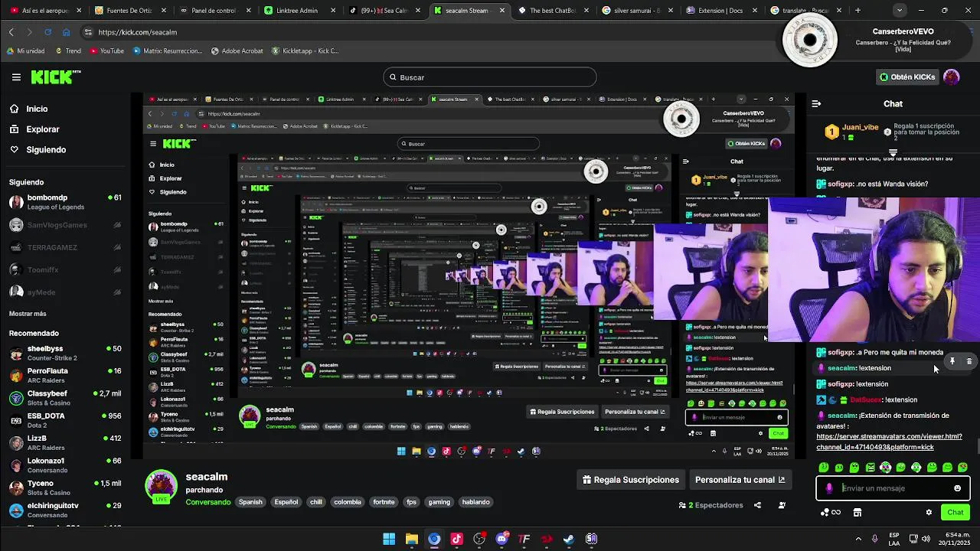The width and height of the screenshot is (980, 551).
Task: Click the first green quick emote
Action: pos(824,467)
